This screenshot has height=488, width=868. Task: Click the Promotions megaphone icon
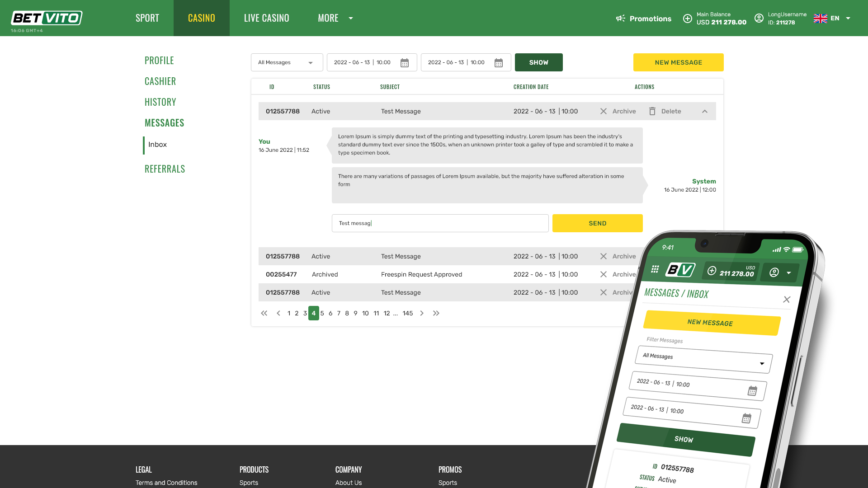point(621,19)
